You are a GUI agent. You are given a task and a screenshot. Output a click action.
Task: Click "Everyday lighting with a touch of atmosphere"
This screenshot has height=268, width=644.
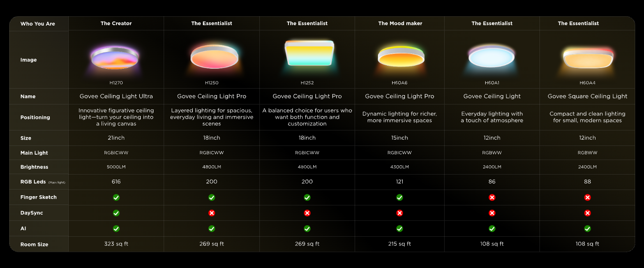[492, 117]
